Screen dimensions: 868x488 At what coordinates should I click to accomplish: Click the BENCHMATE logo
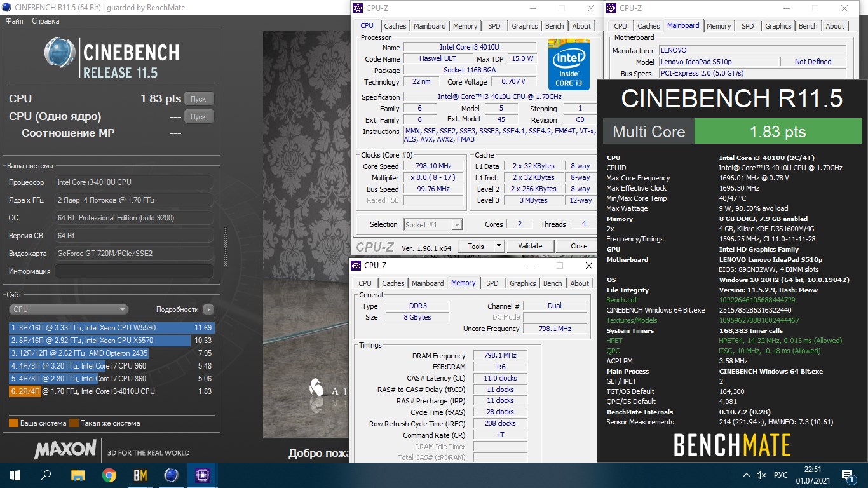732,445
